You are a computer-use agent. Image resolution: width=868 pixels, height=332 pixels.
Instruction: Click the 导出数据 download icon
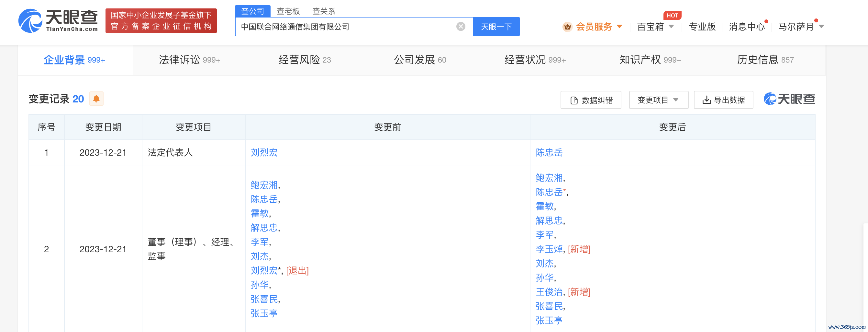pos(706,100)
